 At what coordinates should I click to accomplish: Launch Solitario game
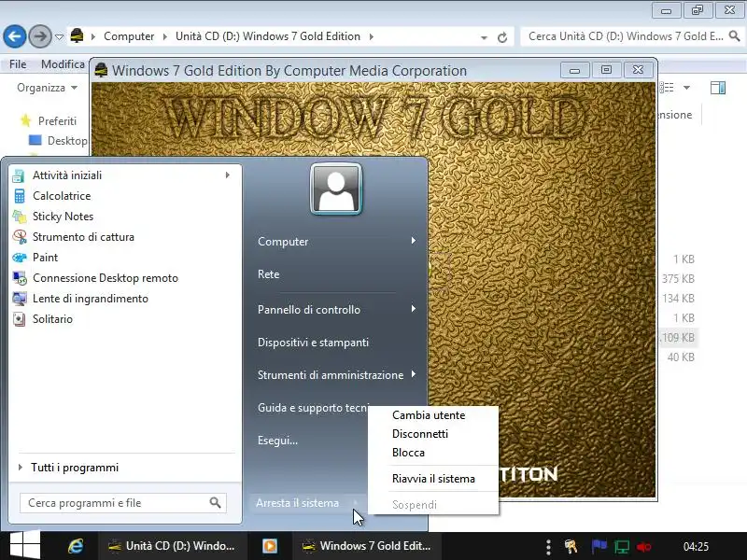point(52,319)
